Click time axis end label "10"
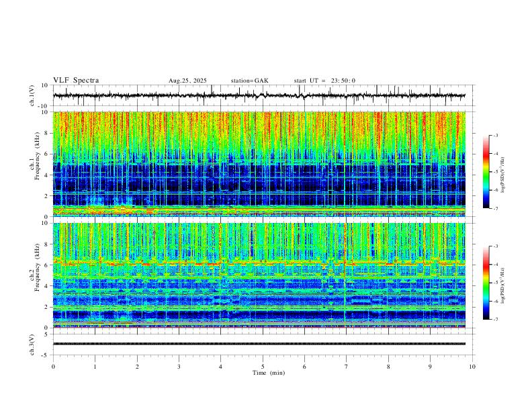Image resolution: width=532 pixels, height=411 pixels. [x=472, y=367]
